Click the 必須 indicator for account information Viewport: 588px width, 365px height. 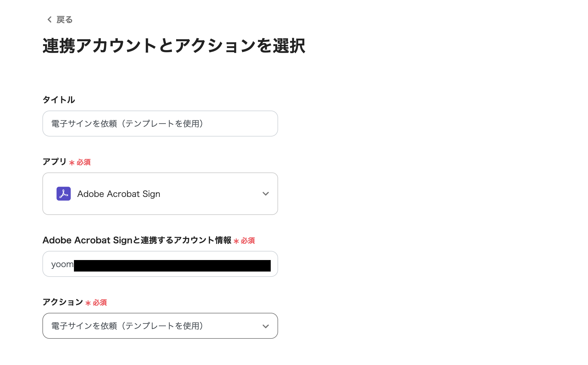pyautogui.click(x=248, y=241)
